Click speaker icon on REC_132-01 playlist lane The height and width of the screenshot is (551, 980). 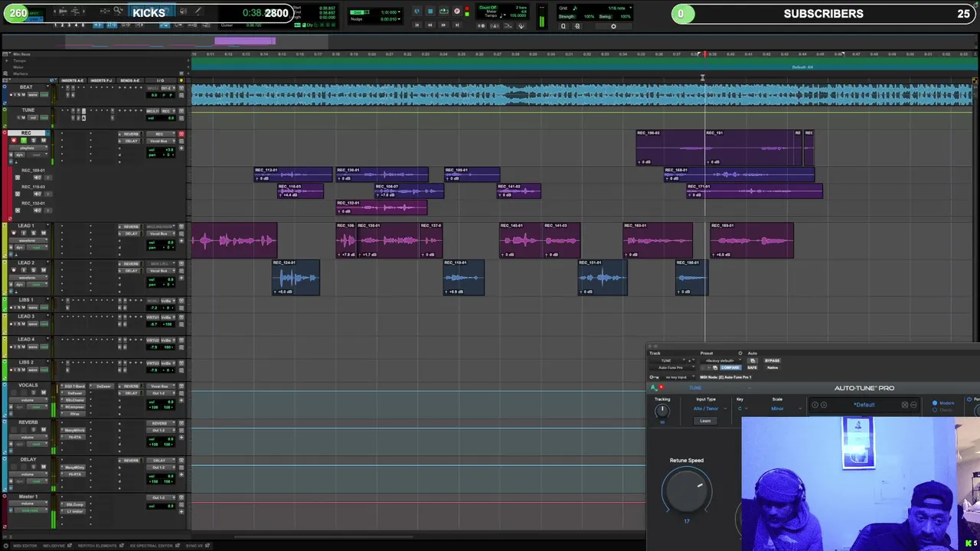click(x=36, y=210)
